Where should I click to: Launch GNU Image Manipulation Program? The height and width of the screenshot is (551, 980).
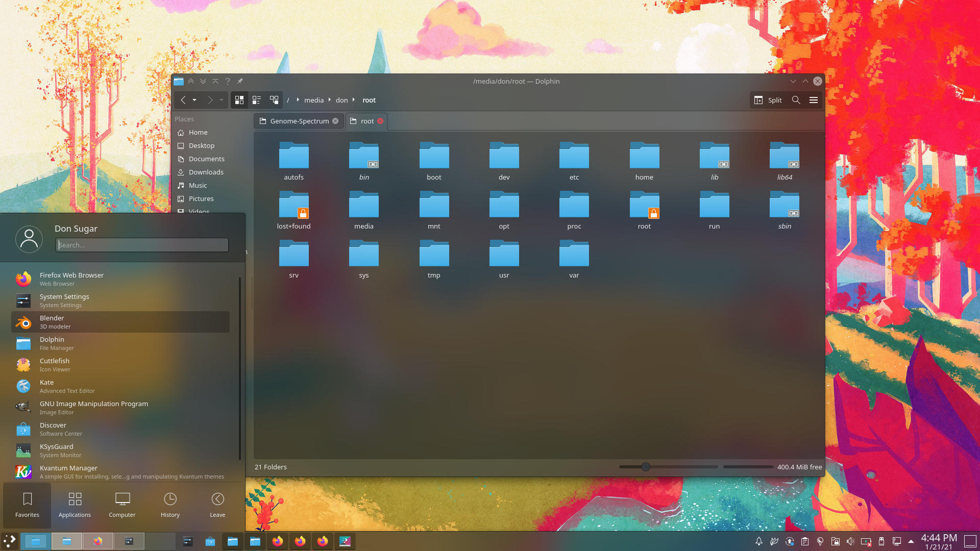pos(120,408)
